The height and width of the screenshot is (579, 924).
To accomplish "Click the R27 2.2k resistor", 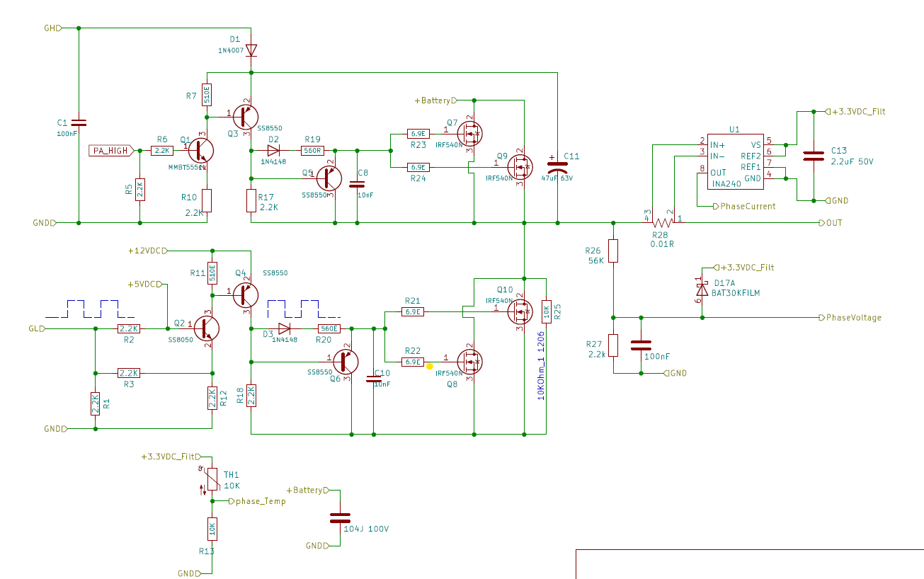I will (613, 345).
